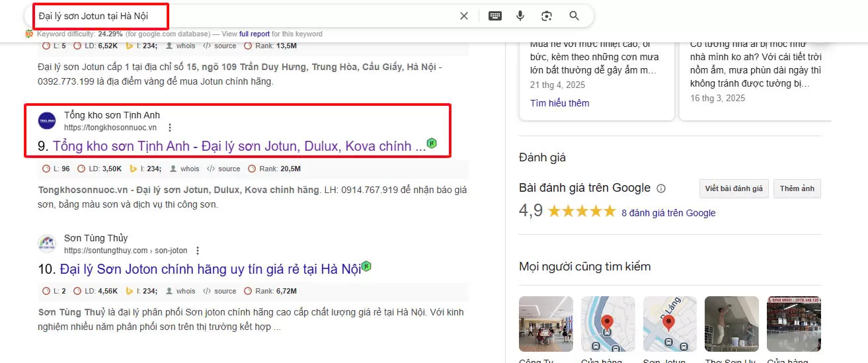Screen dimensions: 868x363
Task: Click LD: 3,50K metric in result 9
Action: coord(100,169)
